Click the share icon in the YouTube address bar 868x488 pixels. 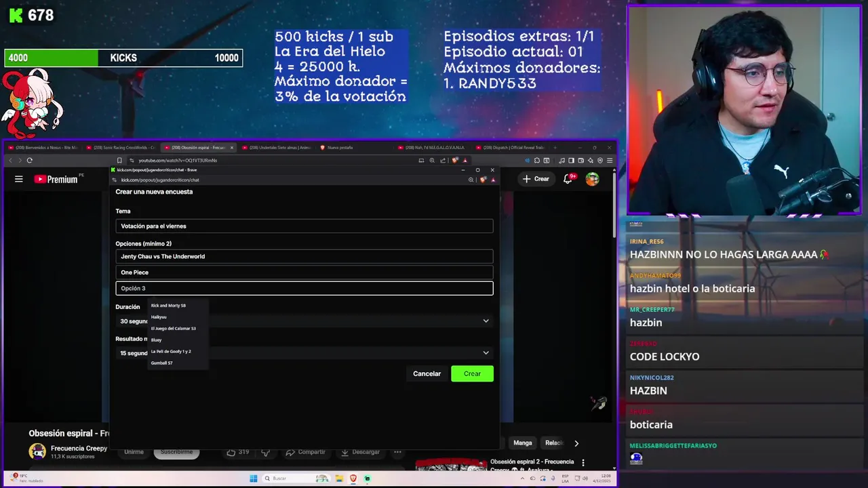[x=443, y=161]
